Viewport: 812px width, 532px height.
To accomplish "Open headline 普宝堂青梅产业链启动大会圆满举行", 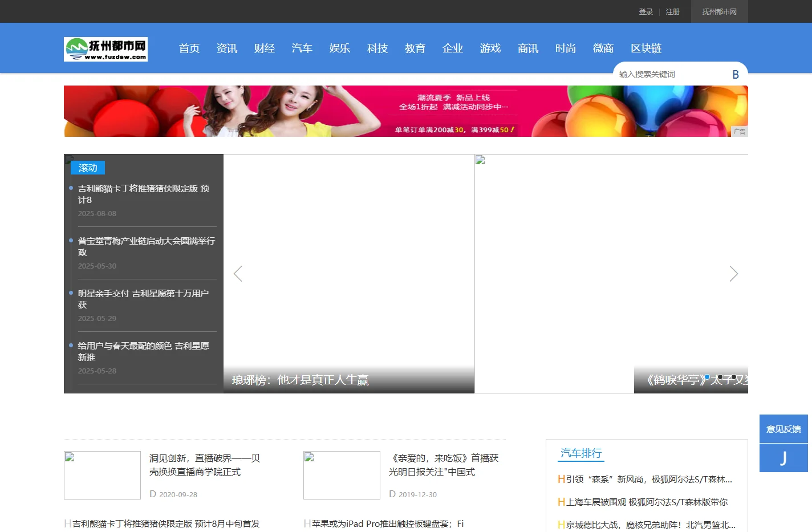I will click(x=147, y=246).
